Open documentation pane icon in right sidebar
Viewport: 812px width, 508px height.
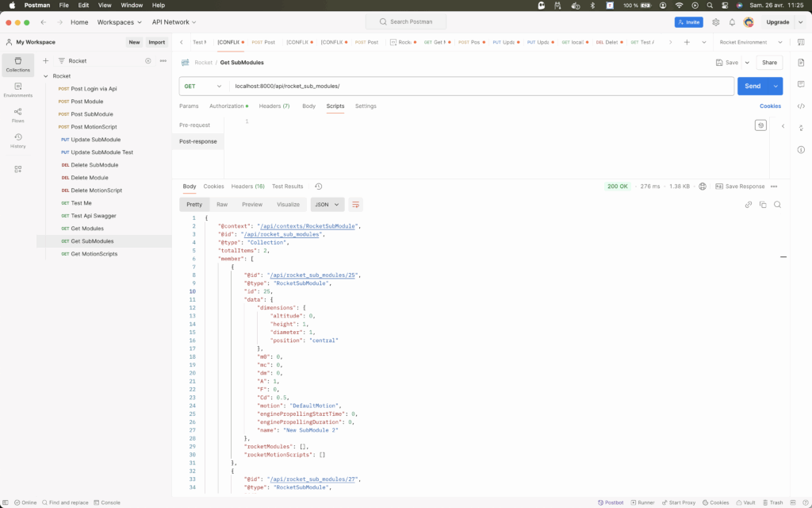pyautogui.click(x=801, y=62)
